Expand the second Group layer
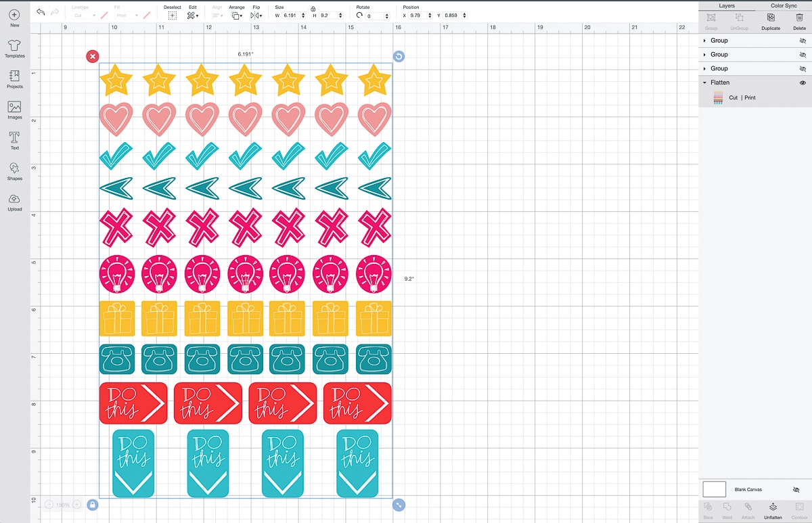Image resolution: width=812 pixels, height=523 pixels. pyautogui.click(x=705, y=55)
